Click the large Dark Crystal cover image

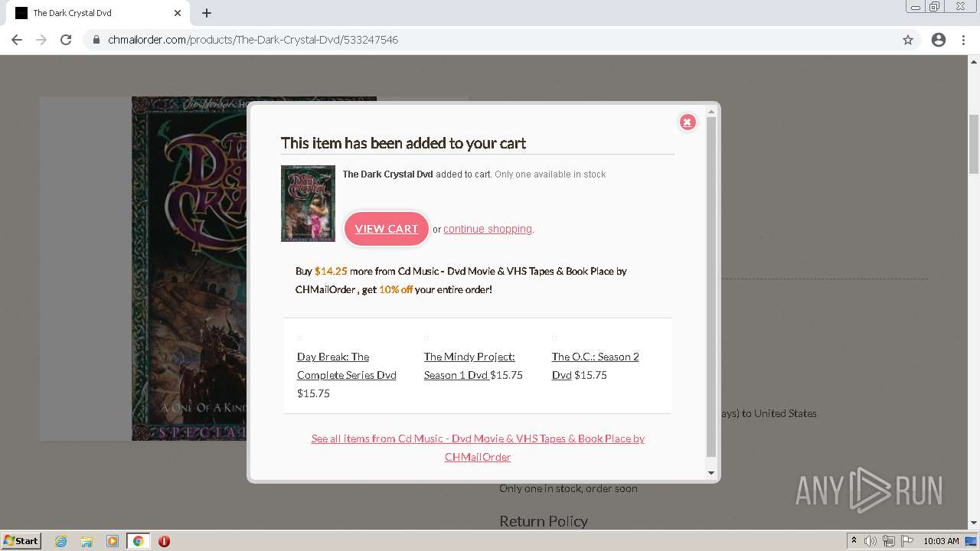point(253,269)
